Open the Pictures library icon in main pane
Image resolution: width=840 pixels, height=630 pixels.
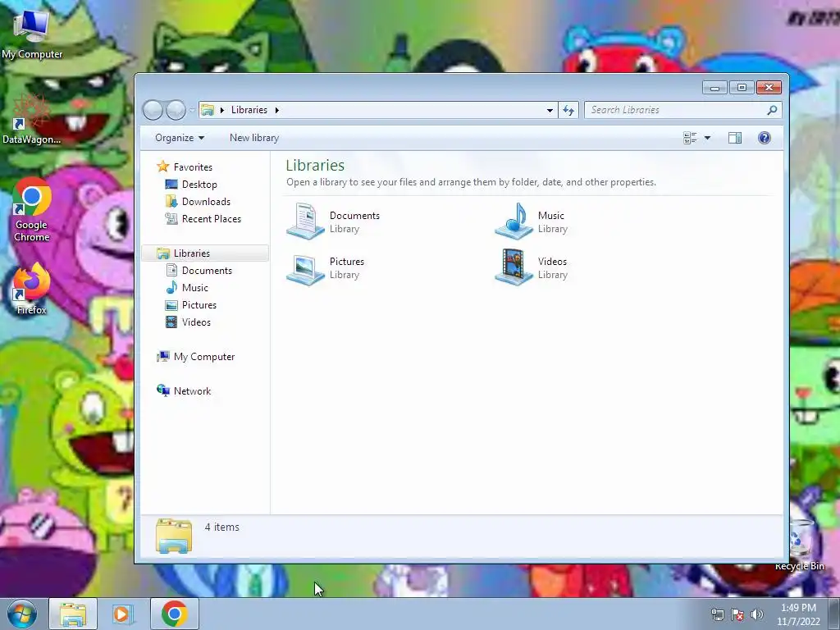305,268
